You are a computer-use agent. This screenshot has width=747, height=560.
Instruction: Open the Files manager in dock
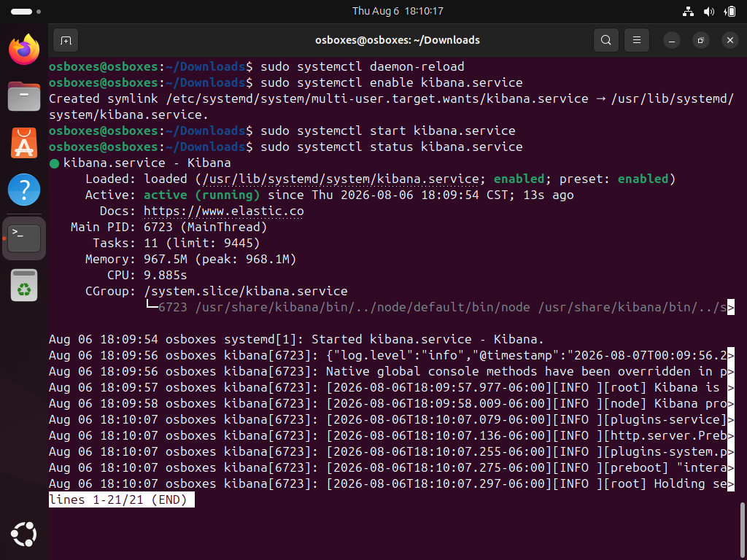tap(24, 96)
